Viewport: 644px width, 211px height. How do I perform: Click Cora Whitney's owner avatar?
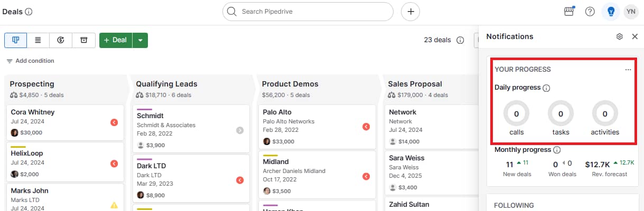point(15,132)
